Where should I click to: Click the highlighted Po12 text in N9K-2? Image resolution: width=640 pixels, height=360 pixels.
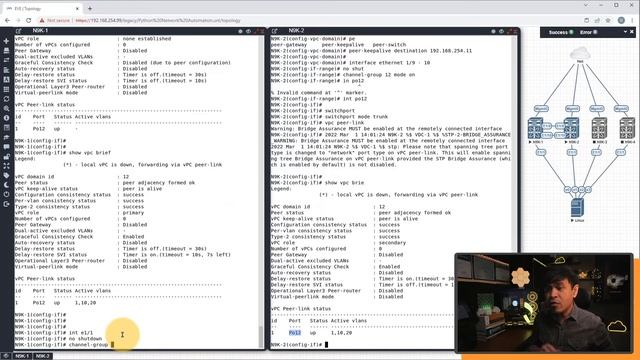(295, 333)
